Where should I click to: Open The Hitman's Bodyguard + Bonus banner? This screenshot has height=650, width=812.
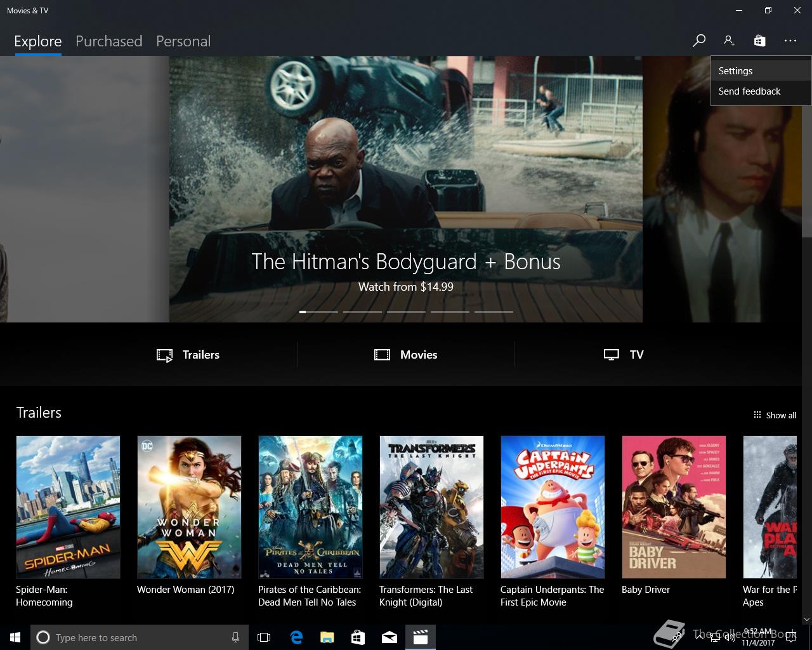[x=406, y=189]
